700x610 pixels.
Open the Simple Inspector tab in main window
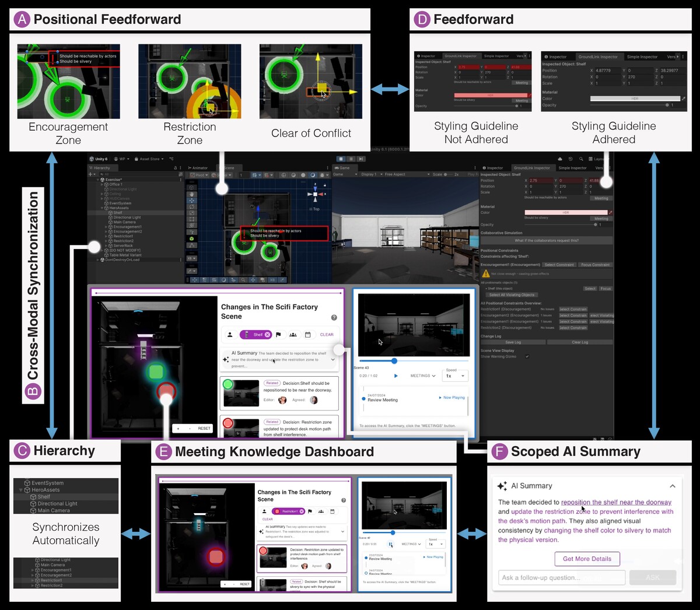pos(572,168)
